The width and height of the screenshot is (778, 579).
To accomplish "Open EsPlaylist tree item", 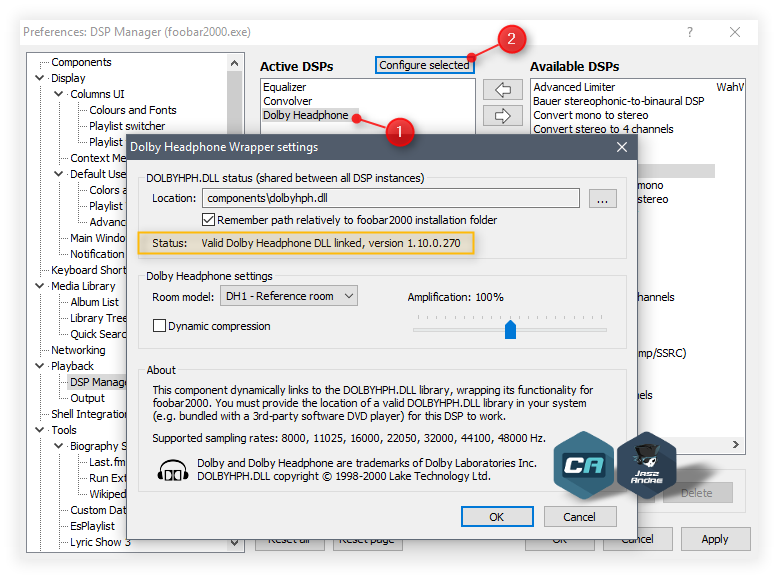I will (x=92, y=526).
